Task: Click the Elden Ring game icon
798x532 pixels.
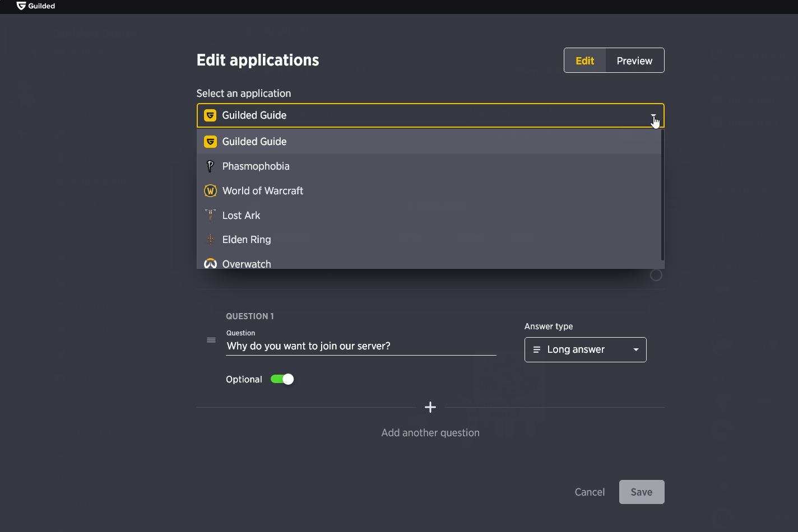Action: (x=210, y=240)
